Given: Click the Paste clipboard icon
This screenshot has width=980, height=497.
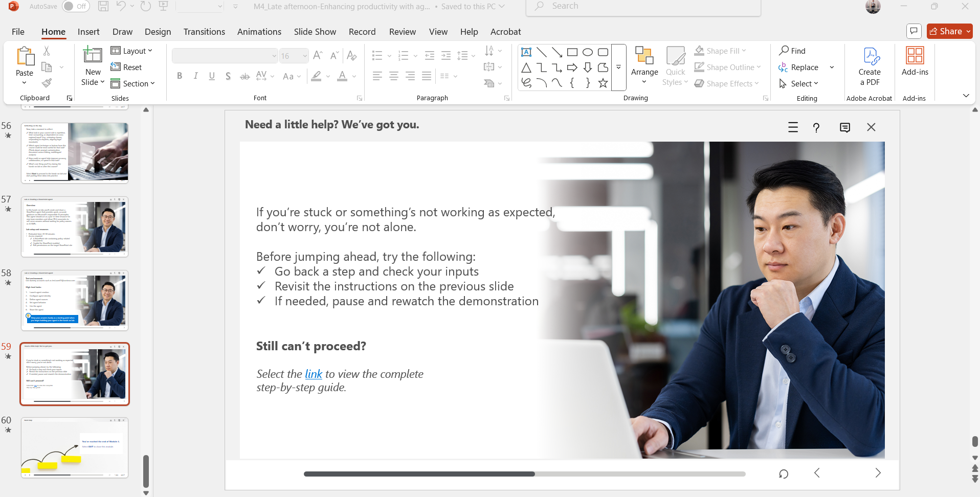Looking at the screenshot, I should (25, 56).
